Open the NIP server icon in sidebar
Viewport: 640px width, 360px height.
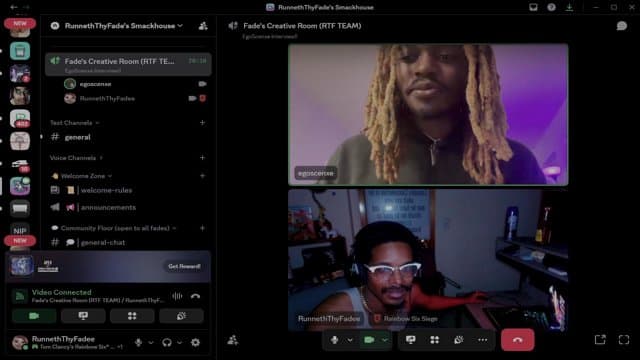pyautogui.click(x=20, y=230)
